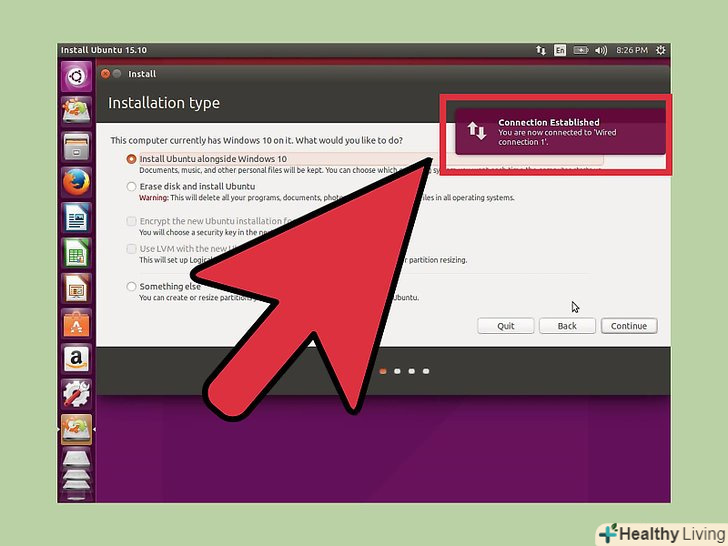Click the stacked drives icon at launcher bottom
Viewport: 728px width, 546px height.
77,474
